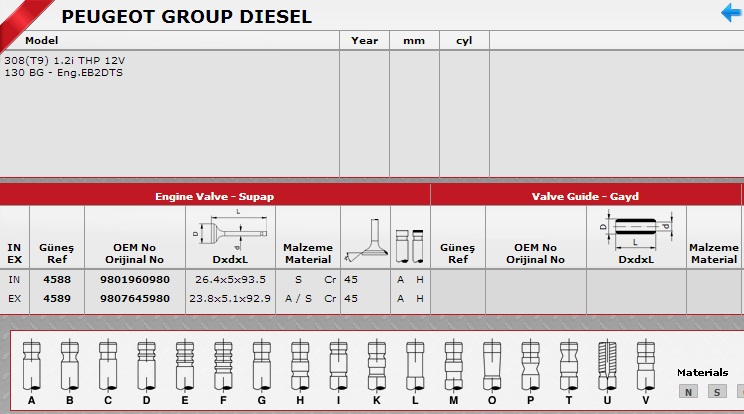The image size is (744, 414).
Task: Click OEM number 9807645980
Action: 135,298
